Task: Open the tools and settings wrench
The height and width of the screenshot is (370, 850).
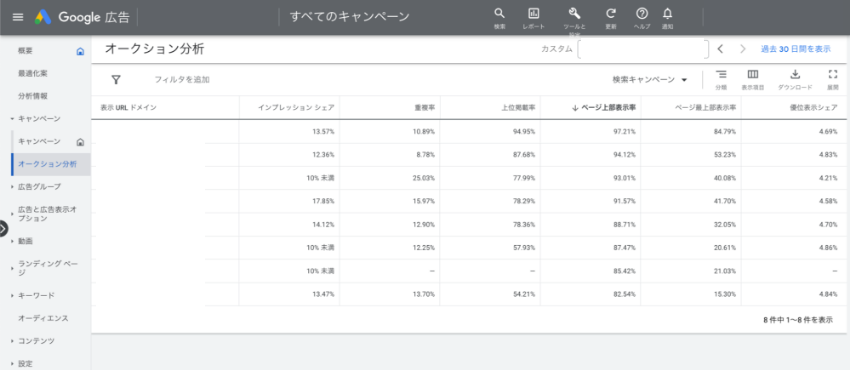Action: pos(575,14)
